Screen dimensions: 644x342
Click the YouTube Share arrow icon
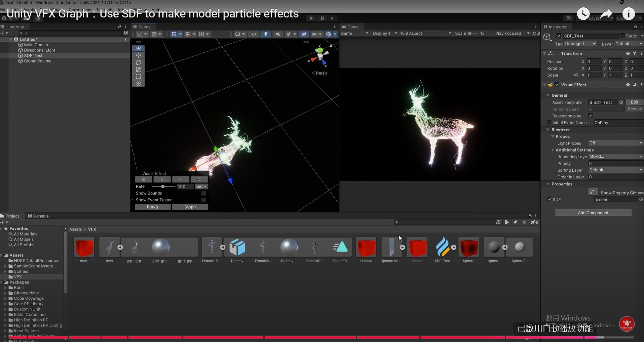coord(606,14)
